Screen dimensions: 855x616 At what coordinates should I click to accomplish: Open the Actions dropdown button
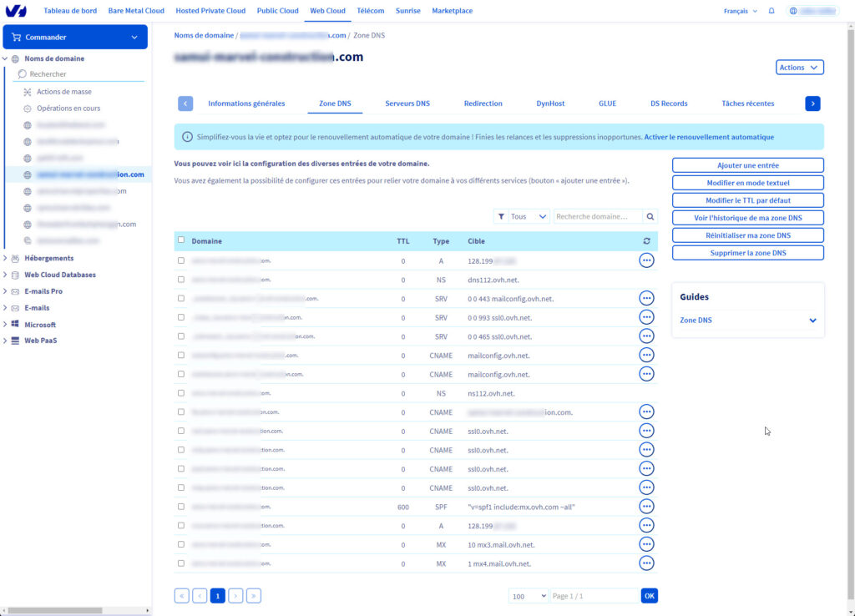tap(799, 68)
